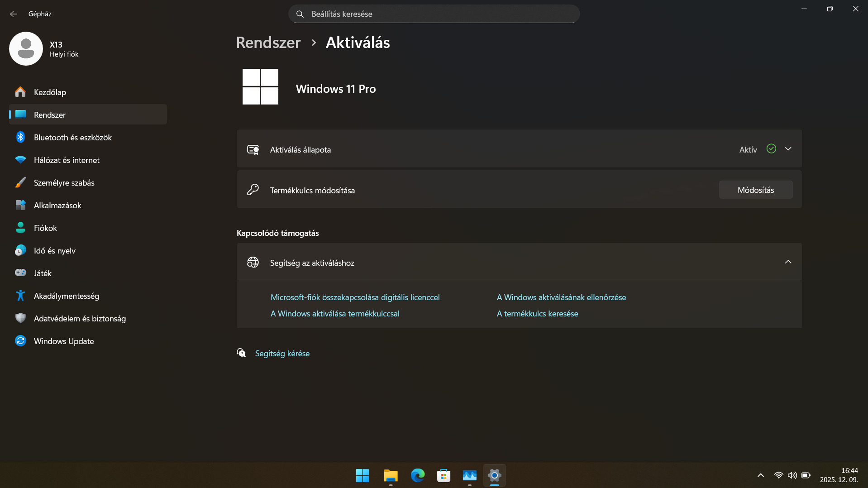Collapse Segítség az aktiváláshoz section

pyautogui.click(x=788, y=262)
